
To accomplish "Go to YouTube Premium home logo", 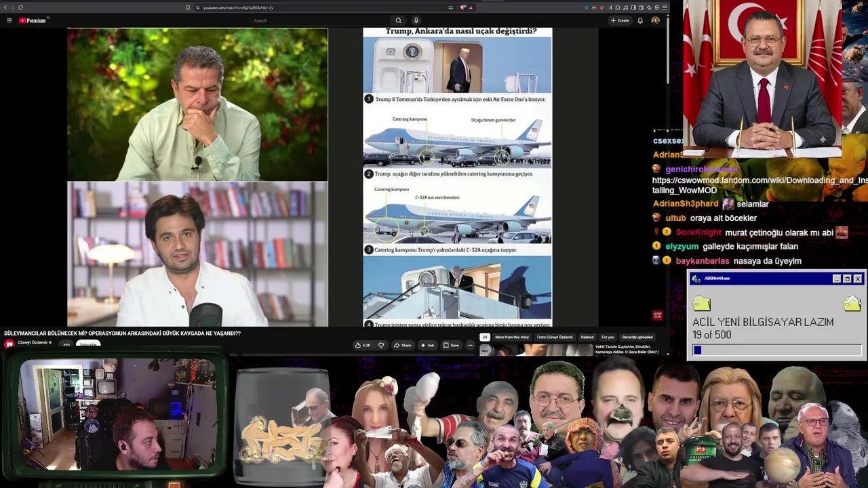I will pyautogui.click(x=33, y=20).
